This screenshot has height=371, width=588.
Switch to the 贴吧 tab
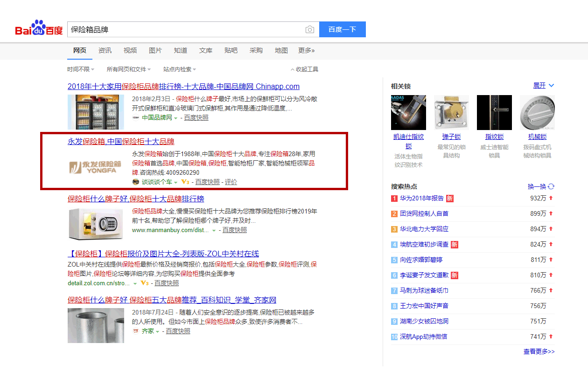(x=231, y=50)
